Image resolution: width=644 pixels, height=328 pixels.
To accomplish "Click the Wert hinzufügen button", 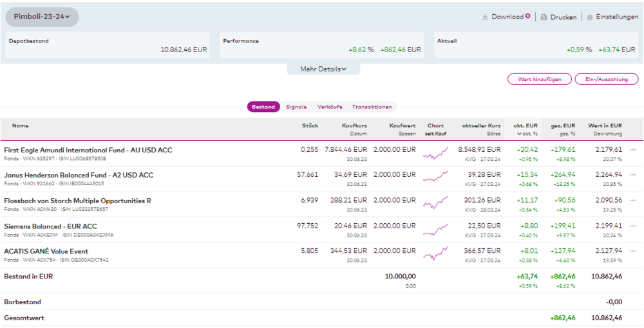I will click(x=539, y=79).
